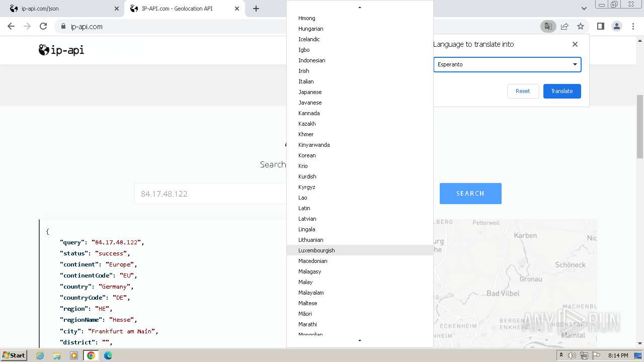Image resolution: width=644 pixels, height=362 pixels.
Task: Choose Malagasy language option
Action: (x=360, y=271)
